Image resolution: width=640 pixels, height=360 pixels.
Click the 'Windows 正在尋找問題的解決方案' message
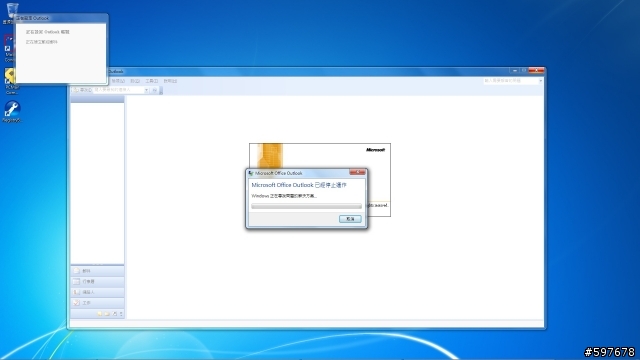pos(284,196)
